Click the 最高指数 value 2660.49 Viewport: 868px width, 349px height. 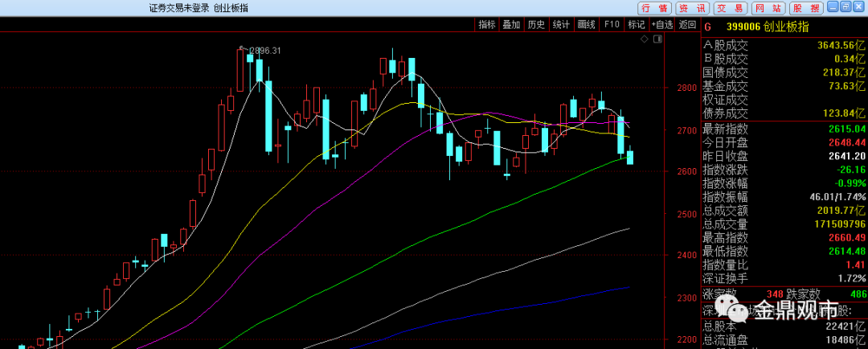pos(846,238)
